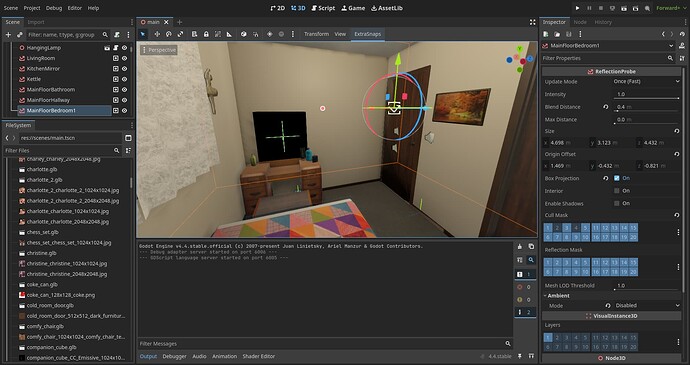This screenshot has width=690, height=365.
Task: Attach script icon in Scene dock
Action: [x=117, y=34]
